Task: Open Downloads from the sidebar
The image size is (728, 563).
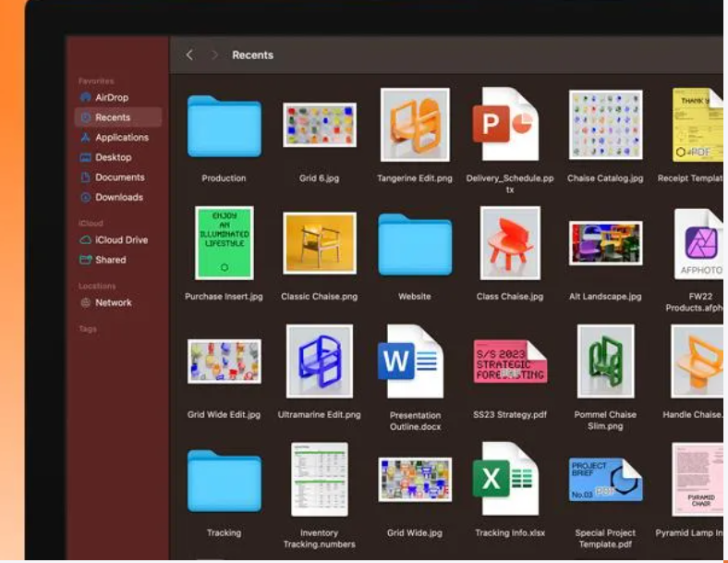Action: 118,197
